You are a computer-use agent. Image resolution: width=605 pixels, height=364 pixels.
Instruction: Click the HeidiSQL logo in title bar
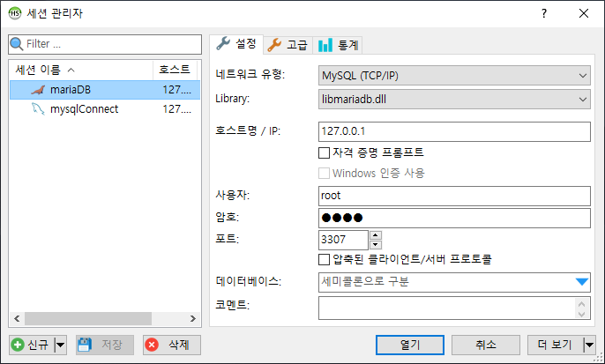point(15,13)
